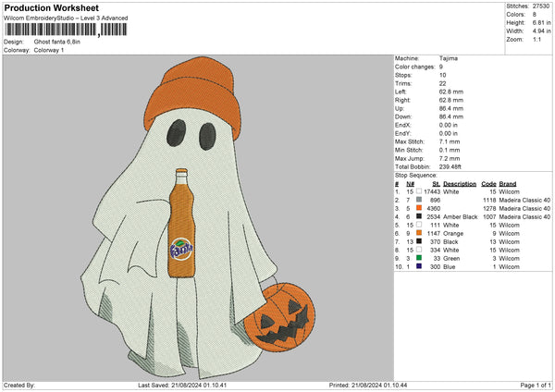Select the 'EndX:' label

coord(402,125)
